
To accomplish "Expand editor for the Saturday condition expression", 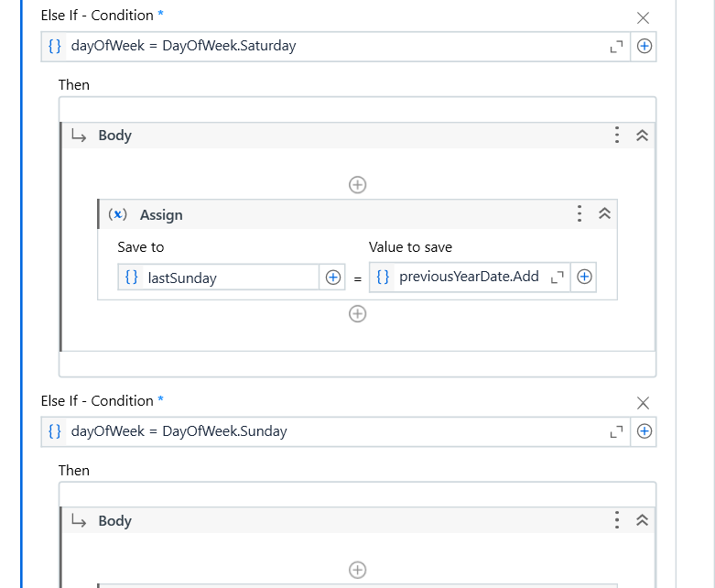I will (616, 47).
